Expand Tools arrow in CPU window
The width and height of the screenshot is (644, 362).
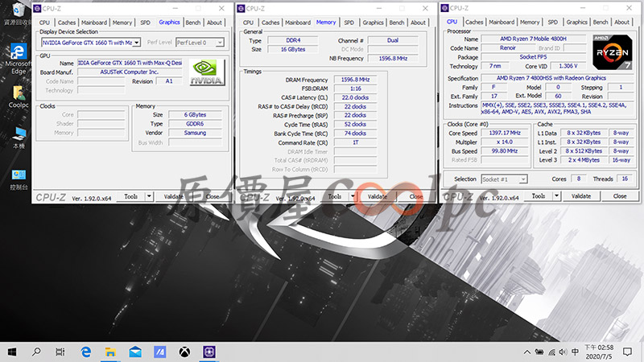(x=557, y=196)
